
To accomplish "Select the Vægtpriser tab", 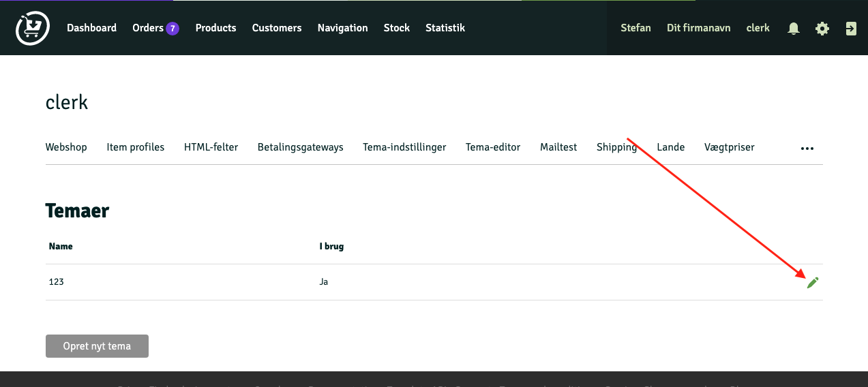I will (x=730, y=147).
